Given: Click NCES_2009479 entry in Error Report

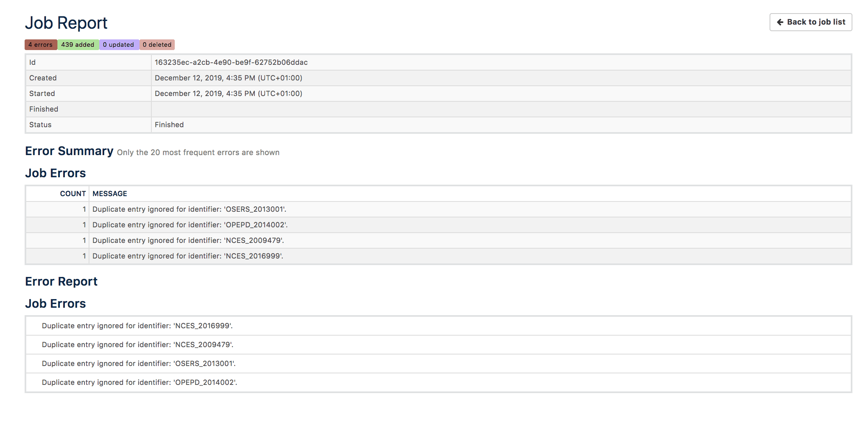Looking at the screenshot, I should 137,345.
